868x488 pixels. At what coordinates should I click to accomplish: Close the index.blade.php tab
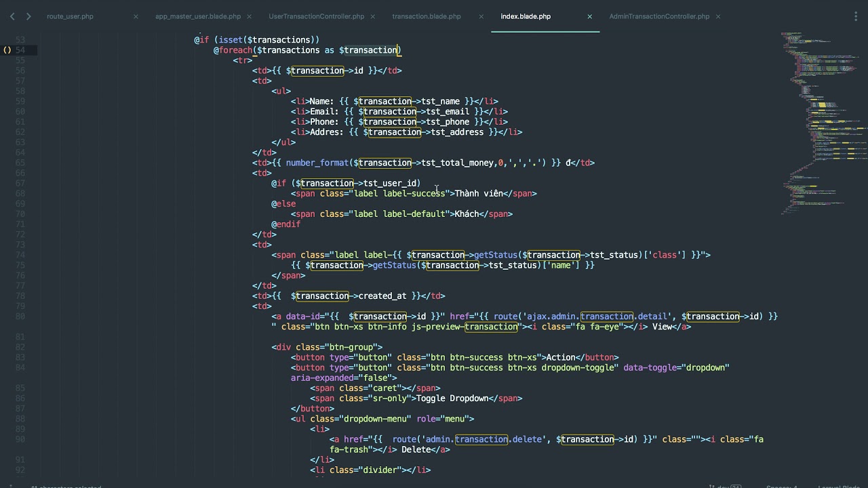point(589,16)
